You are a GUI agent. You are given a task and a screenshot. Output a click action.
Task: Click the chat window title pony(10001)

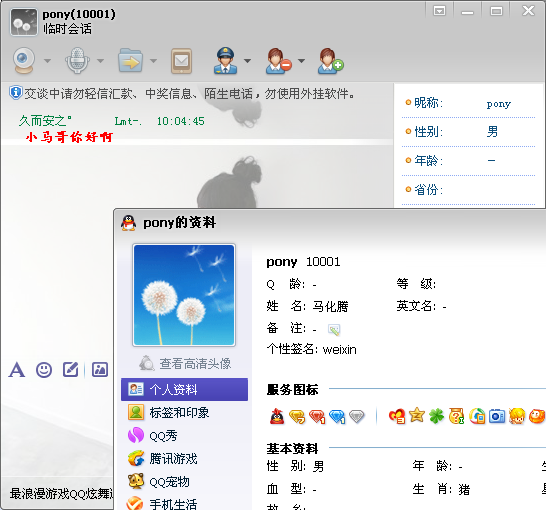pyautogui.click(x=79, y=14)
